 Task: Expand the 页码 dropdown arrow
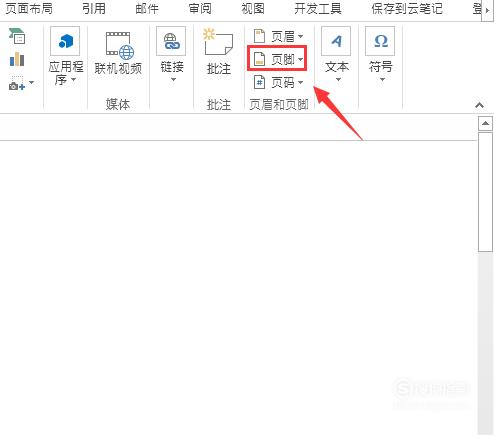pos(300,82)
